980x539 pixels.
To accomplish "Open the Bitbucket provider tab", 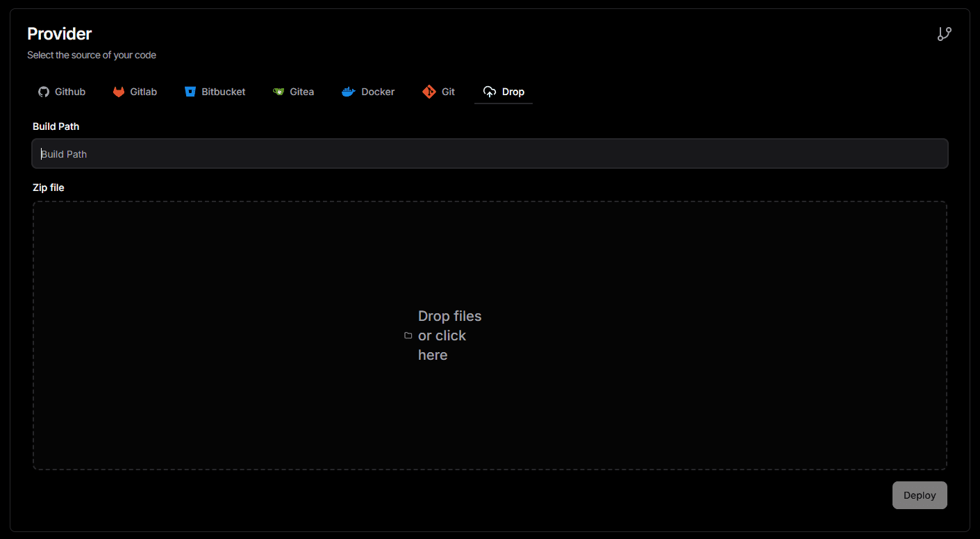I will pos(223,92).
